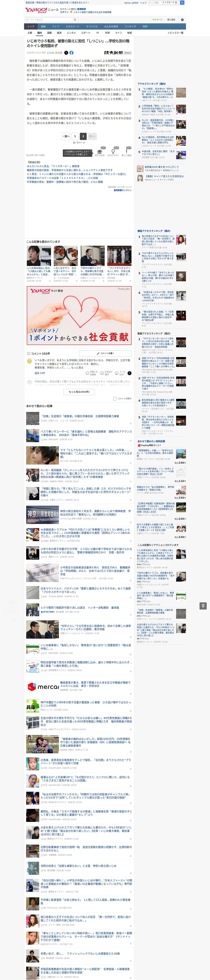
Task: Select page 1 of the article
Action: [x=75, y=136]
